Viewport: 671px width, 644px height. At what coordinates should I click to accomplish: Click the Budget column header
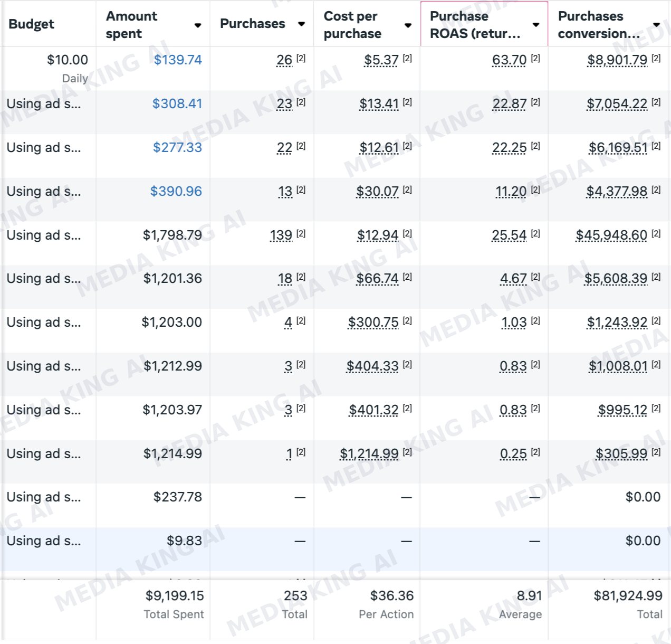pos(32,24)
